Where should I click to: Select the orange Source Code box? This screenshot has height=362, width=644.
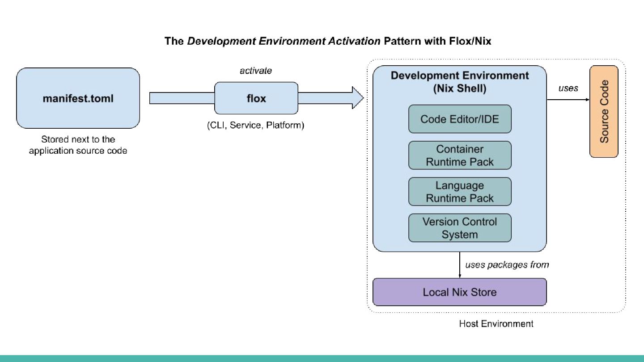point(604,112)
